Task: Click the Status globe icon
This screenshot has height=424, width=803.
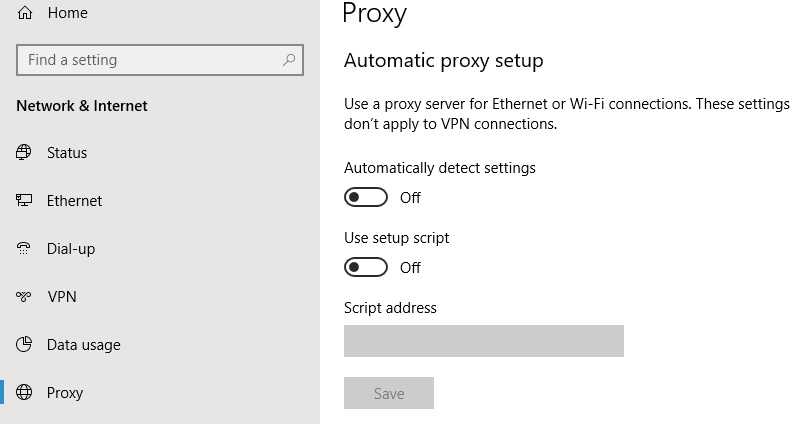Action: tap(24, 153)
